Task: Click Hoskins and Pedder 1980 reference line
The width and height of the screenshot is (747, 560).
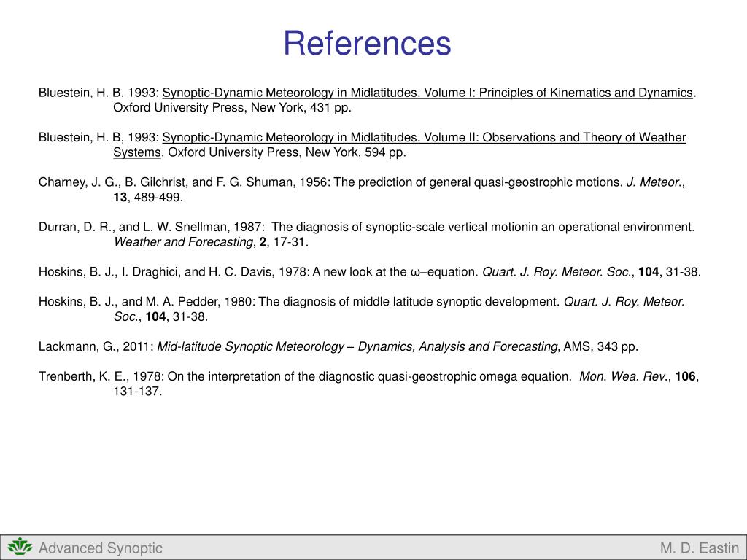Action: click(x=362, y=302)
